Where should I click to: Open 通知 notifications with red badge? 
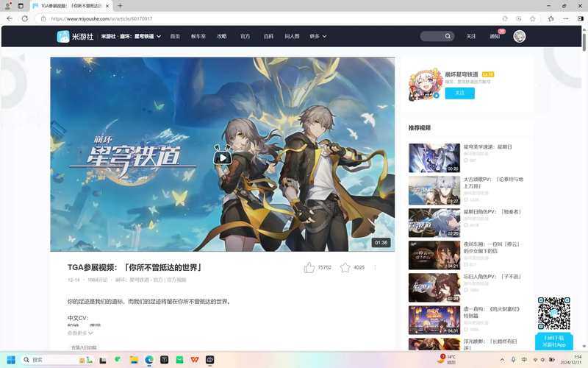[495, 36]
